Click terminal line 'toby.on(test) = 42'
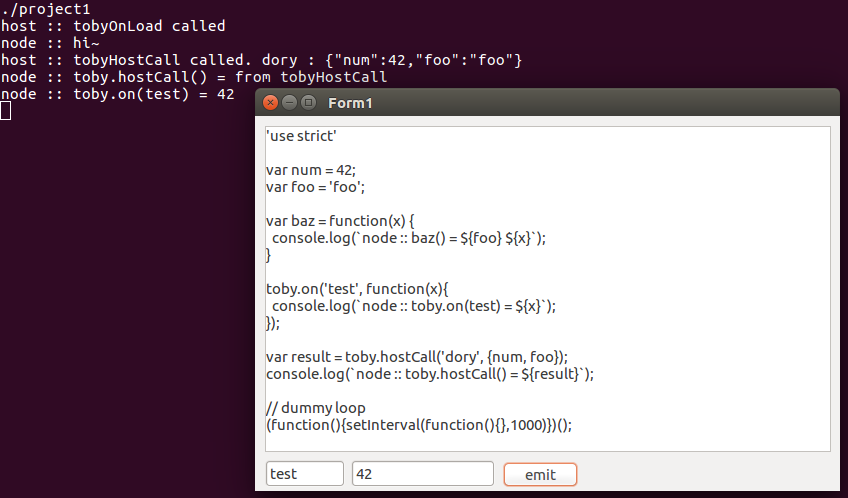 coord(117,94)
